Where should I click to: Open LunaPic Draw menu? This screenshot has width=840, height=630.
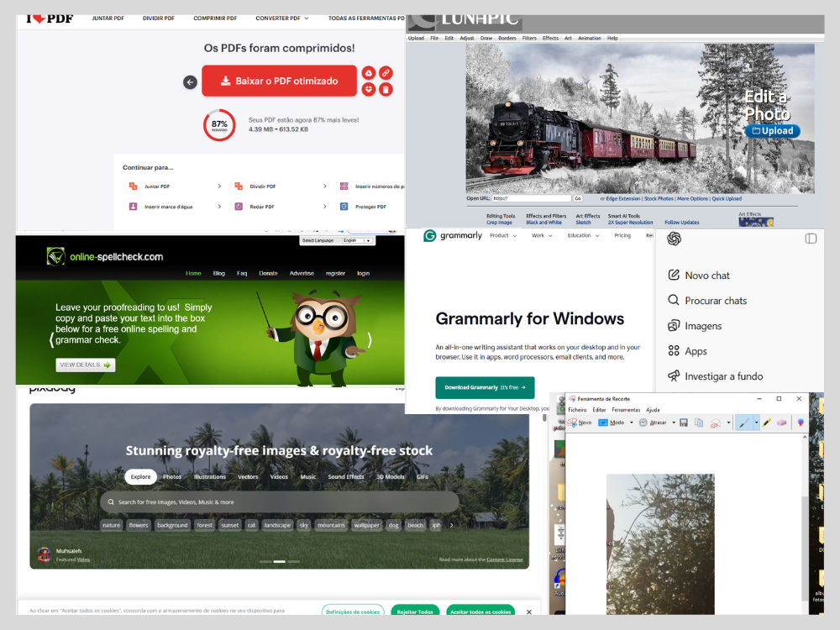[486, 38]
